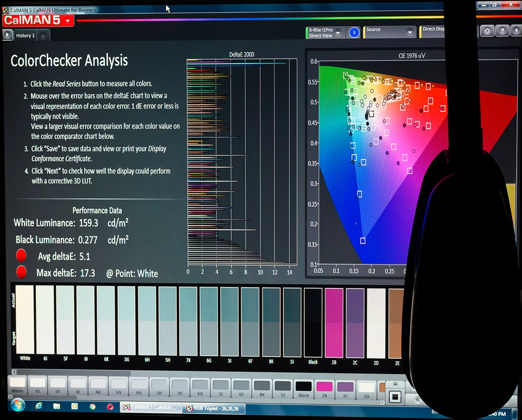Click Black swatch button in bottom strip
522x420 pixels.
point(304,390)
